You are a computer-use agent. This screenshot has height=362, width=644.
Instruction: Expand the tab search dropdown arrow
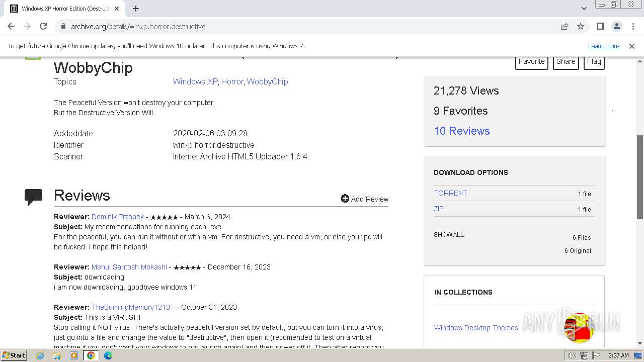point(584,9)
